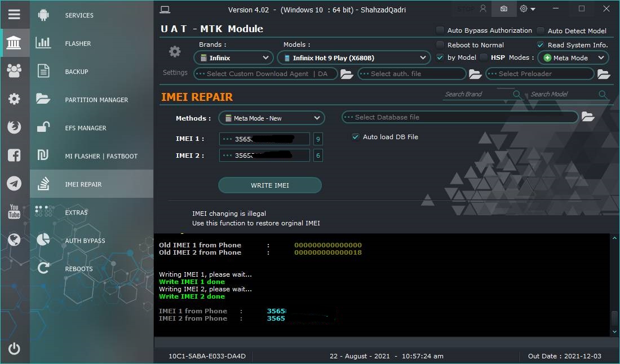The height and width of the screenshot is (364, 620).
Task: Open the Modes dropdown showing Meta Mode
Action: coord(573,57)
